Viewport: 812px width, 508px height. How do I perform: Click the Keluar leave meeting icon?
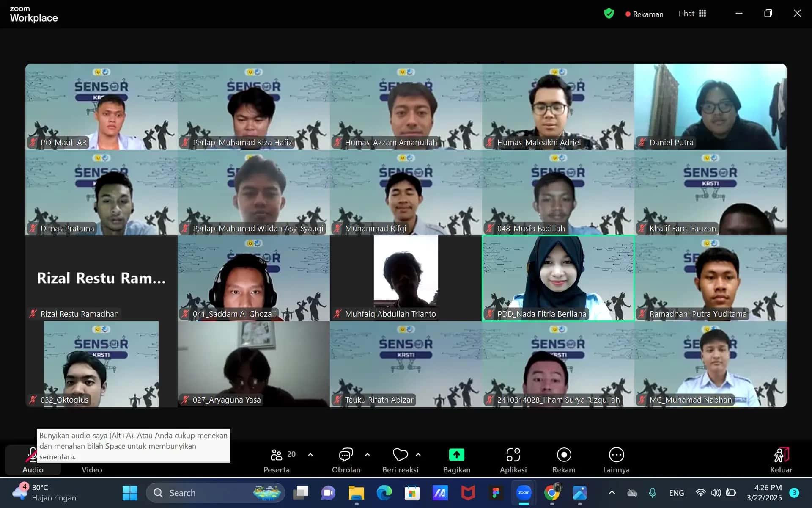point(781,456)
